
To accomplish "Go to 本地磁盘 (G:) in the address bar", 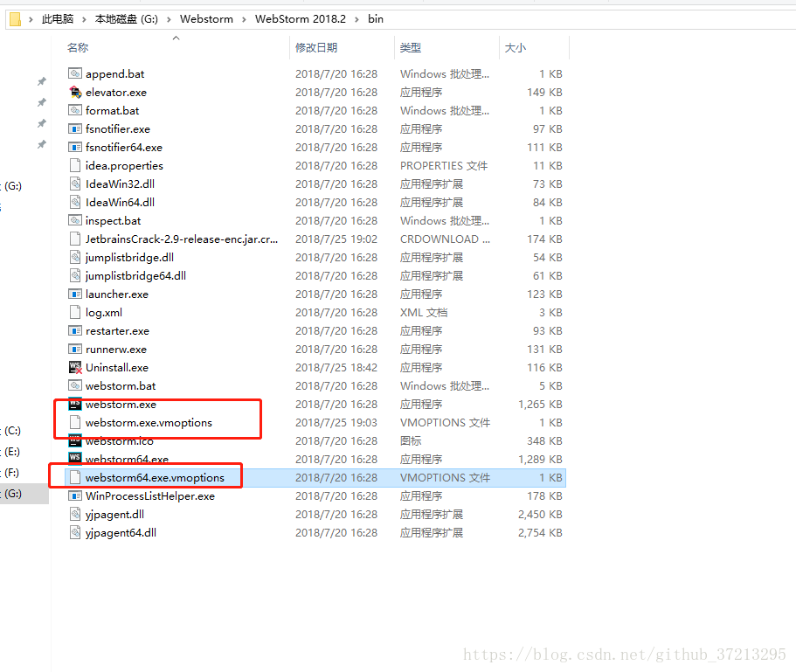I will coord(127,19).
